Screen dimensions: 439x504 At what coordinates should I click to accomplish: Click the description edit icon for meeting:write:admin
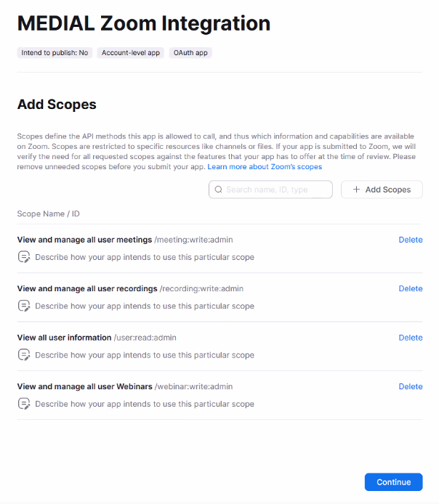[24, 257]
